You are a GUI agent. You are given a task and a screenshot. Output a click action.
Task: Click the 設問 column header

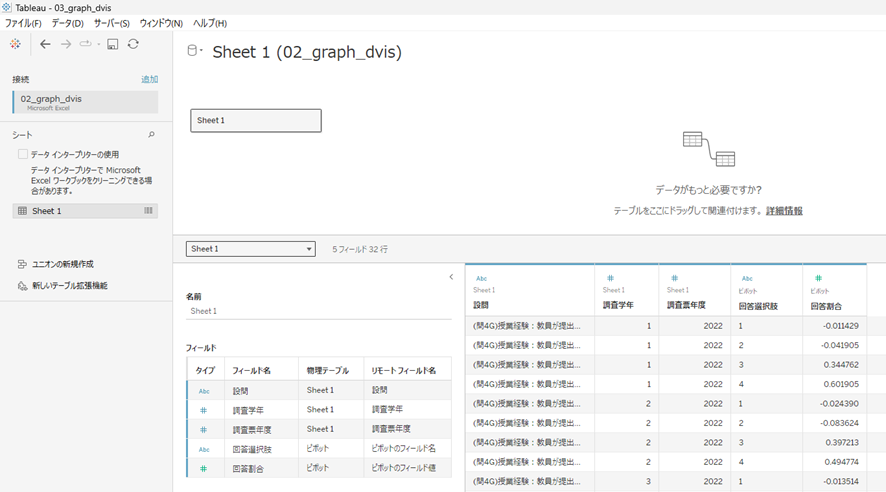pos(481,305)
